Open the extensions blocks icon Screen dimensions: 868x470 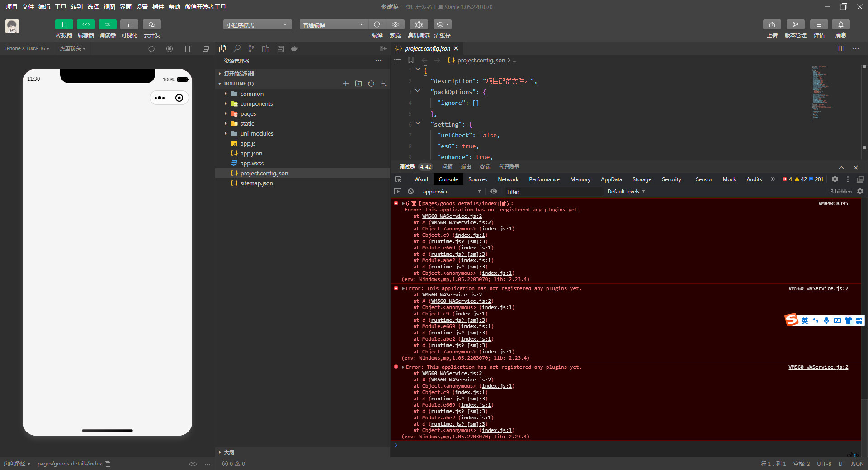266,48
